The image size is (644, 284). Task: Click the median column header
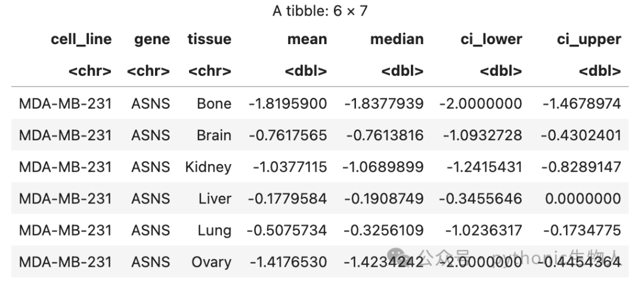(397, 39)
